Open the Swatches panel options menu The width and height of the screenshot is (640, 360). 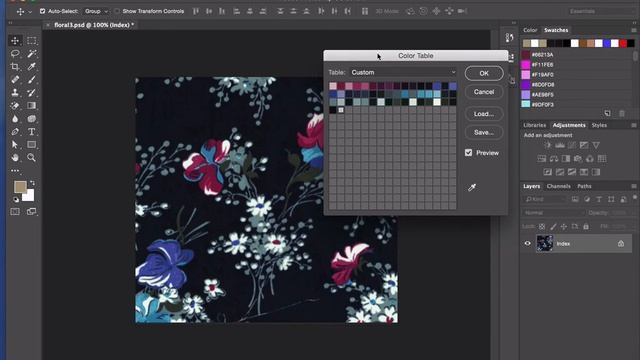pos(633,30)
